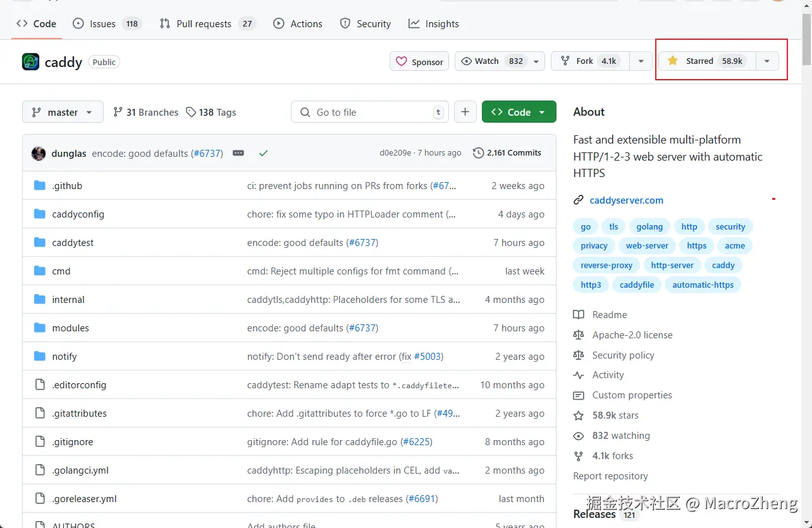The height and width of the screenshot is (528, 812).
Task: Fork the caddy repository
Action: click(590, 61)
